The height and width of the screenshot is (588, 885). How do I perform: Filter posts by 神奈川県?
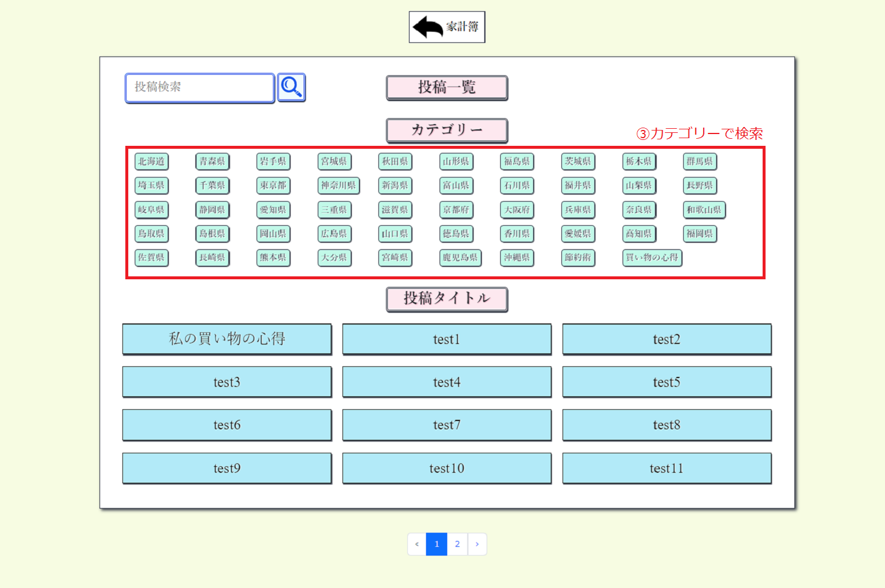point(339,186)
